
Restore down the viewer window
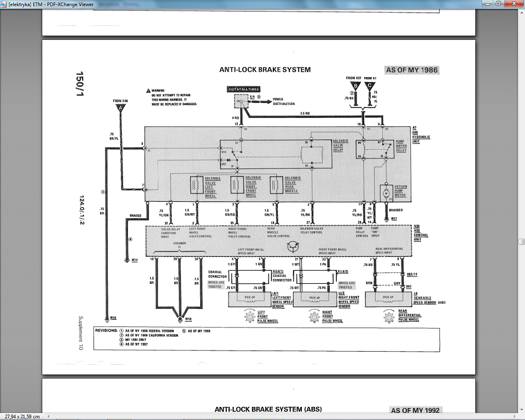tap(498, 3)
